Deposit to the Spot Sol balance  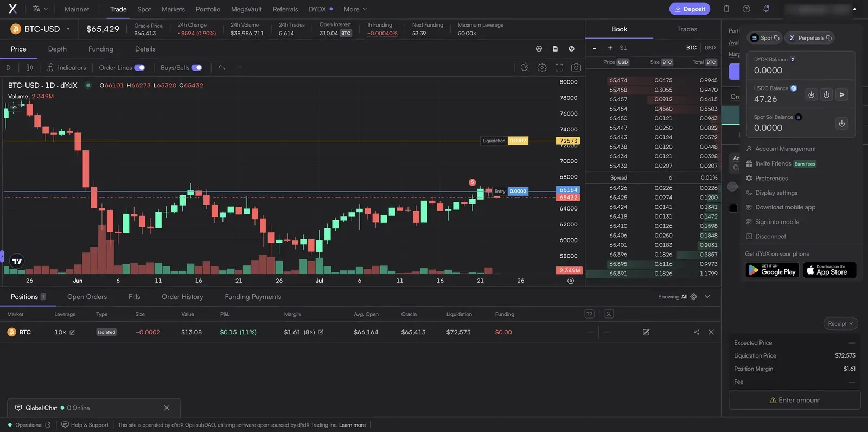click(842, 123)
